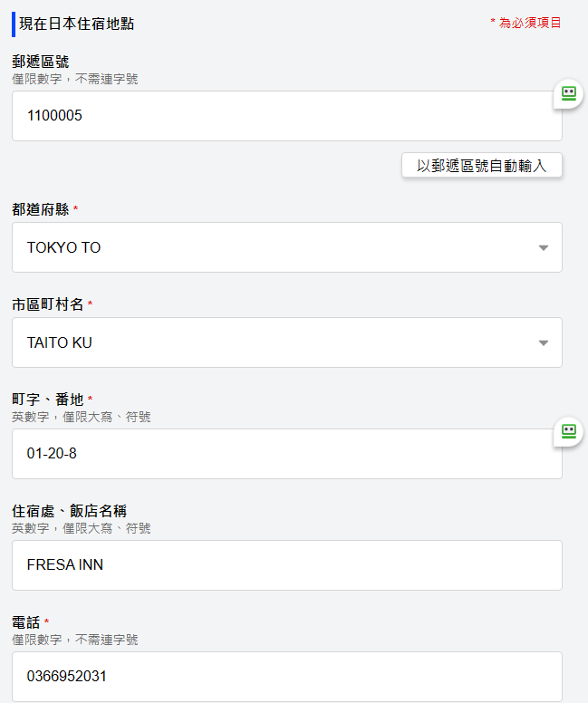This screenshot has height=703, width=588.
Task: Click the green autofill icon on 町字、番地 field
Action: pos(569,431)
